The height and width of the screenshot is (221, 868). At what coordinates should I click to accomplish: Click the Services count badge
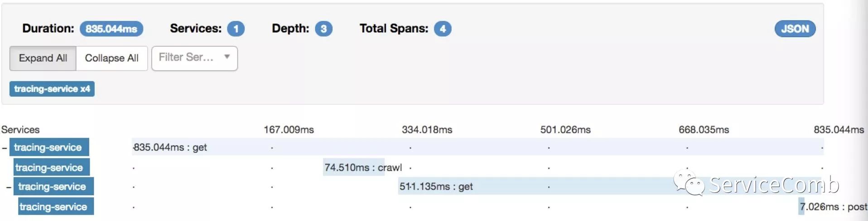(x=236, y=29)
